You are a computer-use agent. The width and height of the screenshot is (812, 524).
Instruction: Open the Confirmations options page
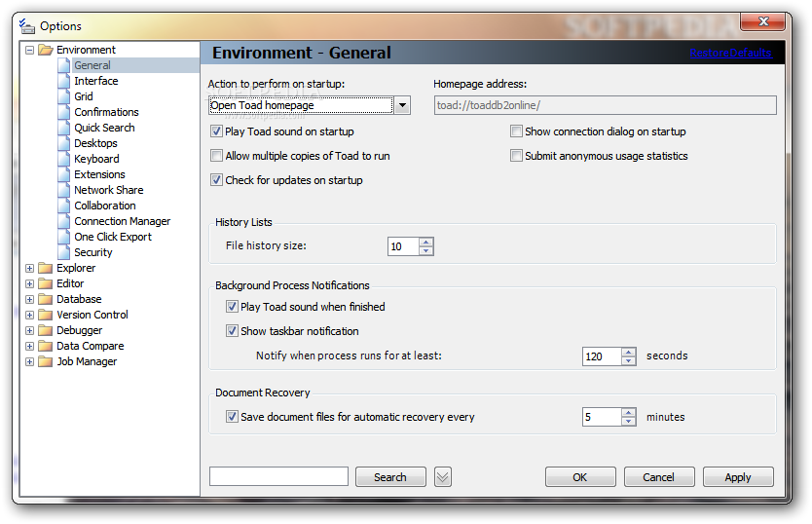[x=106, y=112]
